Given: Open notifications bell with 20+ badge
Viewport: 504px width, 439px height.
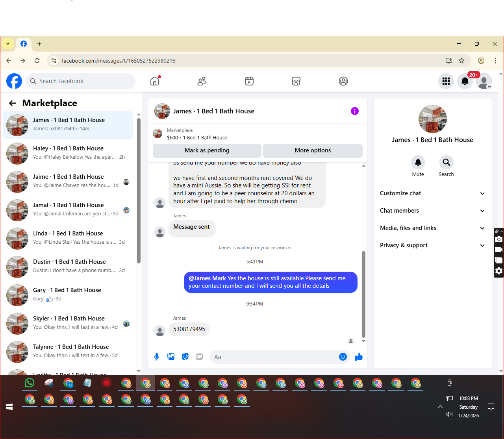Looking at the screenshot, I should pyautogui.click(x=465, y=81).
